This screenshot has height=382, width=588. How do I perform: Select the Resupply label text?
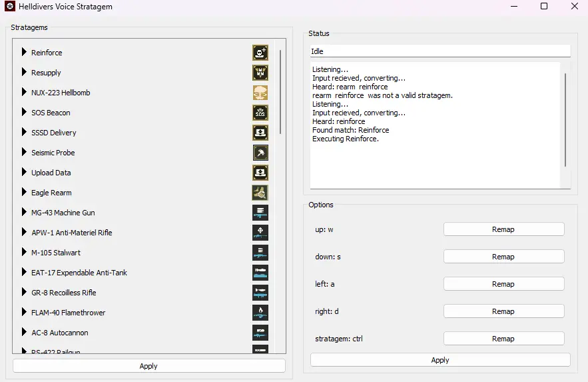pos(46,73)
